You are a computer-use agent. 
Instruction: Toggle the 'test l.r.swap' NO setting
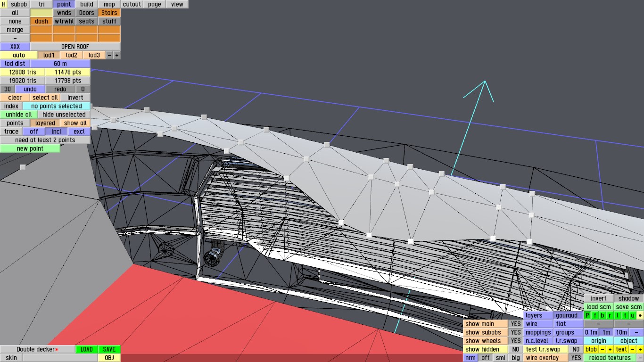coord(576,349)
